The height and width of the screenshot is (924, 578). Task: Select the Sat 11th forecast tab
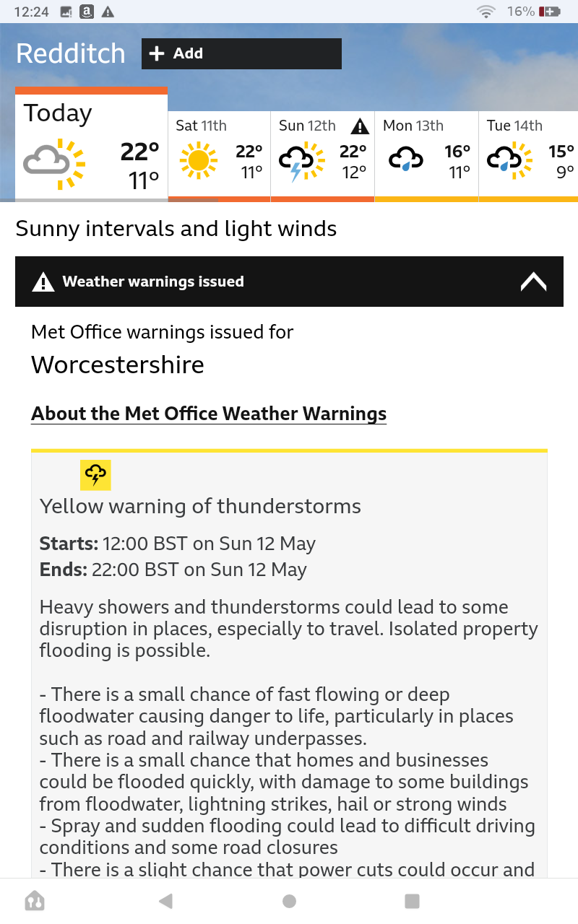point(220,156)
